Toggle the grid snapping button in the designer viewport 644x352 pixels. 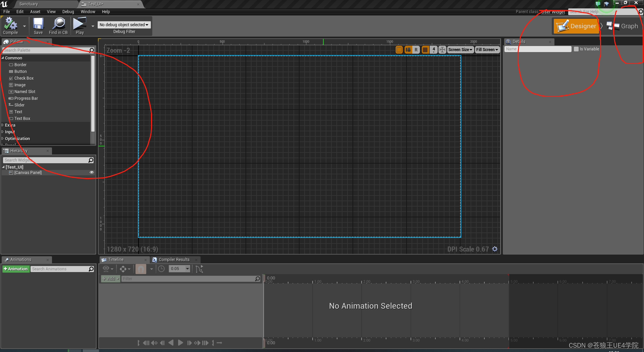point(425,49)
